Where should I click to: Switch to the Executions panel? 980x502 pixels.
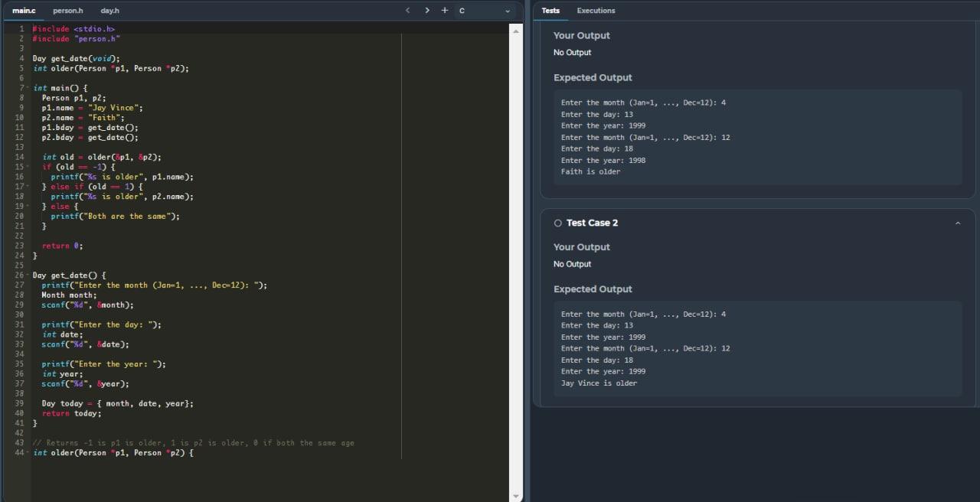point(596,10)
